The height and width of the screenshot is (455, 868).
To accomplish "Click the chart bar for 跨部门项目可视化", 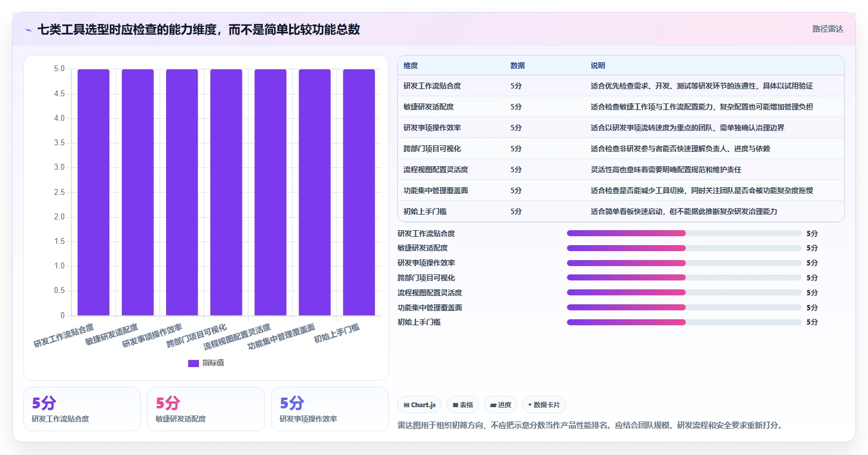I will [x=226, y=192].
